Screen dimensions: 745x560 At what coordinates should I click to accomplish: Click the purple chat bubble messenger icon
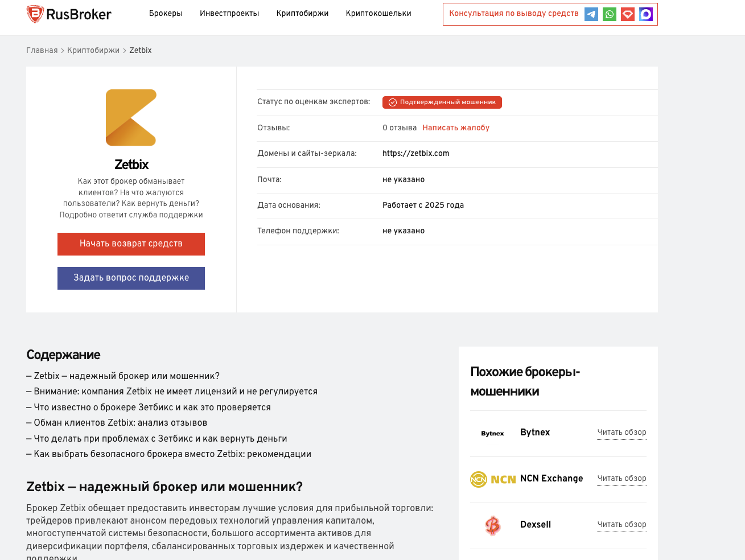646,14
